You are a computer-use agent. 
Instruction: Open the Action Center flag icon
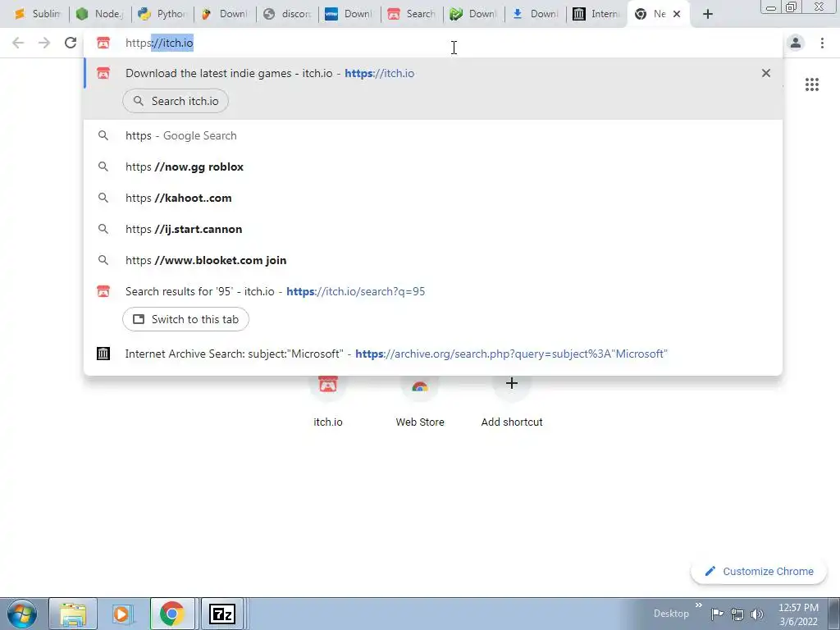[717, 614]
